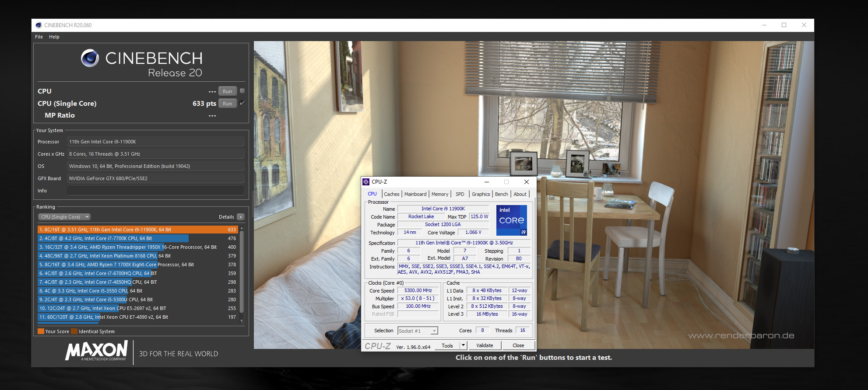The image size is (868, 390).
Task: Click the ranking list scroll-up arrow
Action: point(242,229)
